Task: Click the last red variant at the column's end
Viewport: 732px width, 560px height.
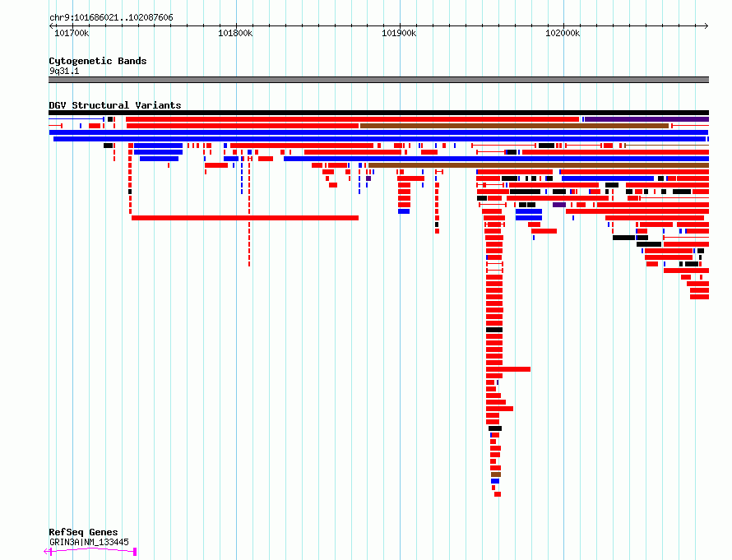Action: pos(498,494)
